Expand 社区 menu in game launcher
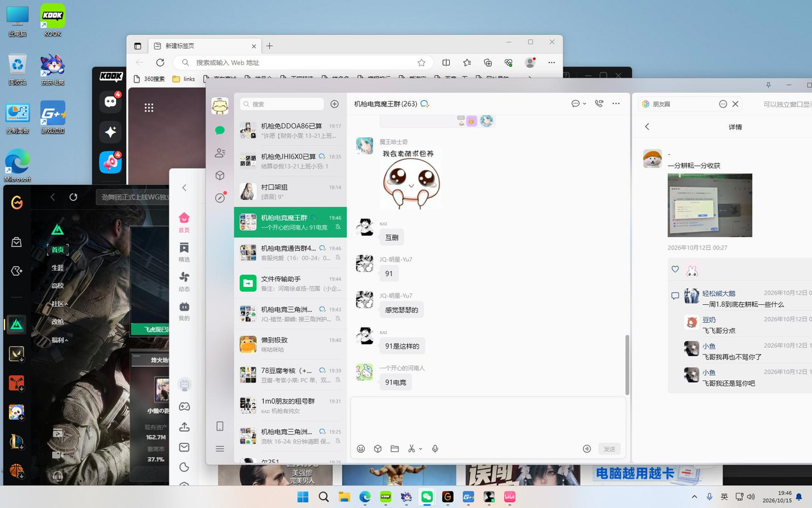Image resolution: width=812 pixels, height=508 pixels. point(60,304)
